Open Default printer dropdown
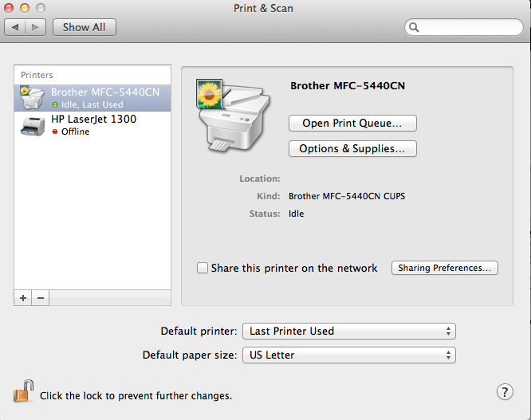Viewport: 531px width, 420px height. [349, 331]
